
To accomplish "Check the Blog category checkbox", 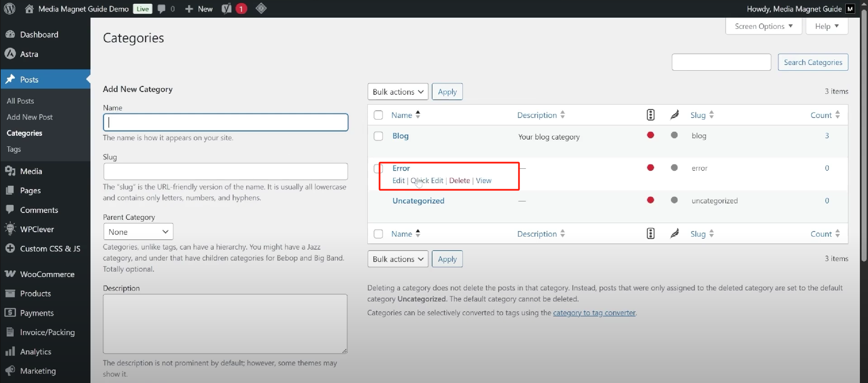I will click(378, 136).
